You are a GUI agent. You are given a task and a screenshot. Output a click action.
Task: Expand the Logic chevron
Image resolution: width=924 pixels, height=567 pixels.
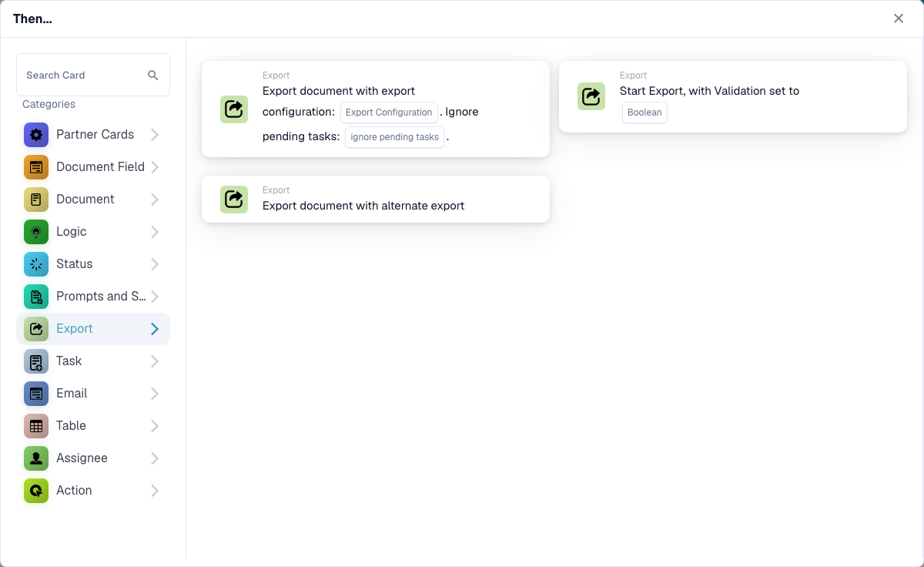click(155, 232)
